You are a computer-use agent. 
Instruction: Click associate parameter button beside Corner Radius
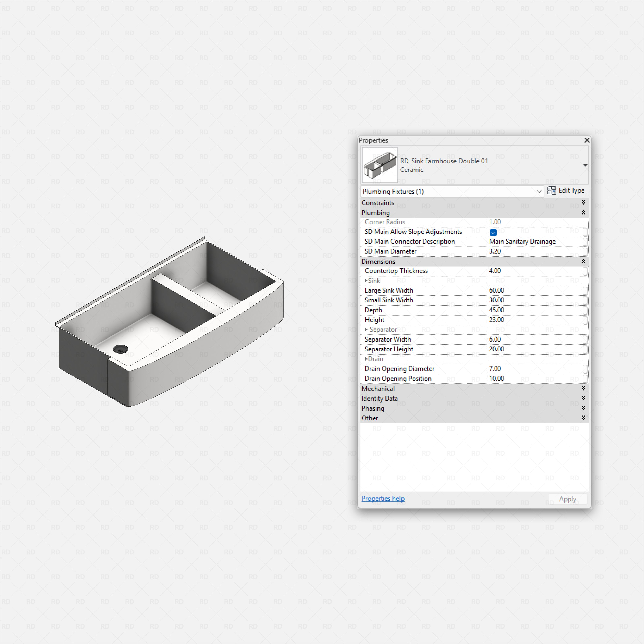(585, 222)
